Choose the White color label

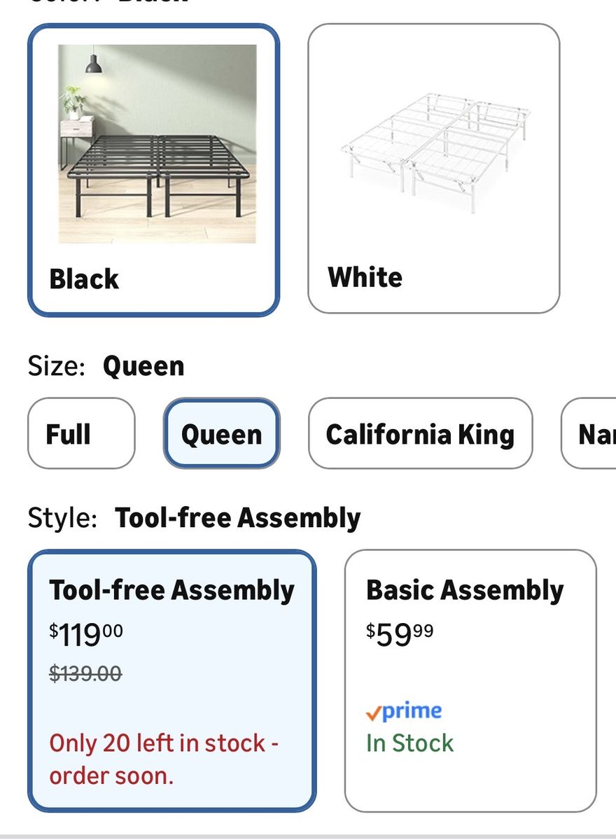tap(365, 277)
